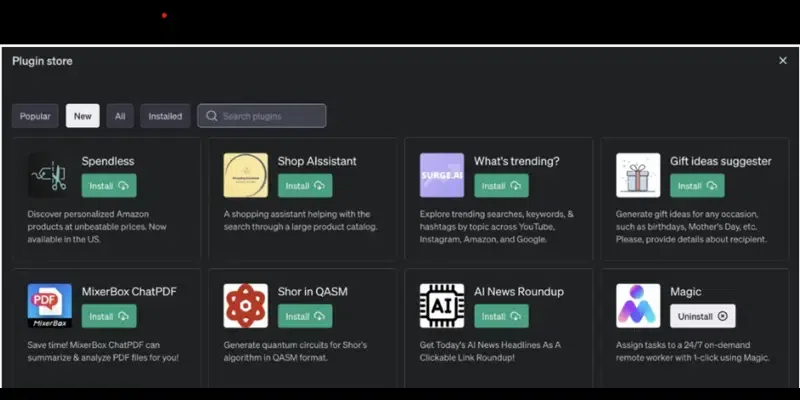Click the Shop AIssistant round yellow logo
Image resolution: width=800 pixels, height=400 pixels.
coord(245,175)
